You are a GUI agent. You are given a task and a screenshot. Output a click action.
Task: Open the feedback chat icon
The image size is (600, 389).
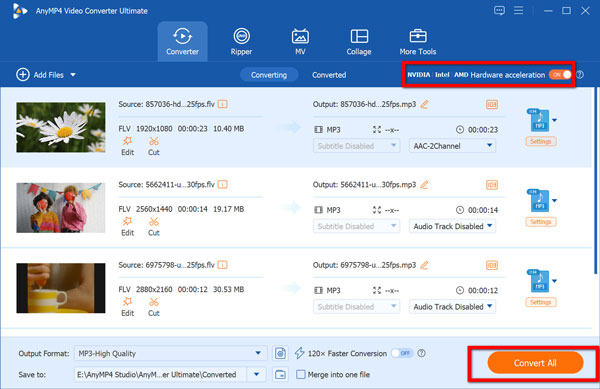click(499, 10)
